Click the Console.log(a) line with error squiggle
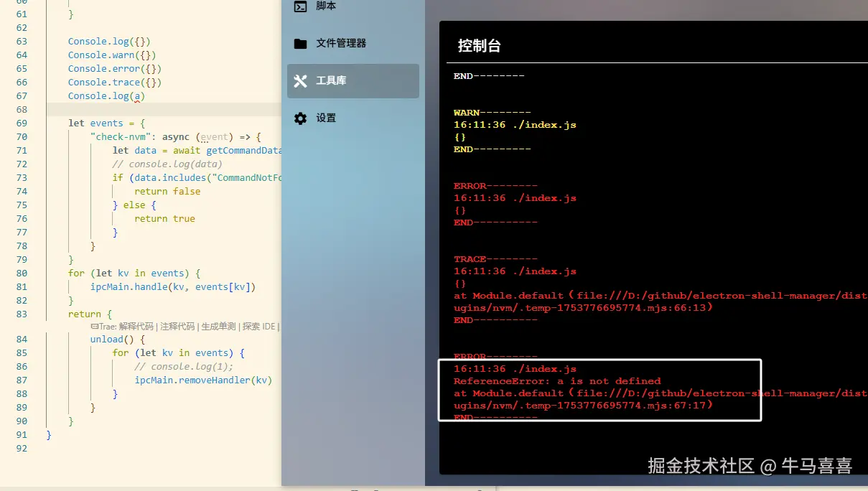The image size is (868, 491). (x=106, y=95)
